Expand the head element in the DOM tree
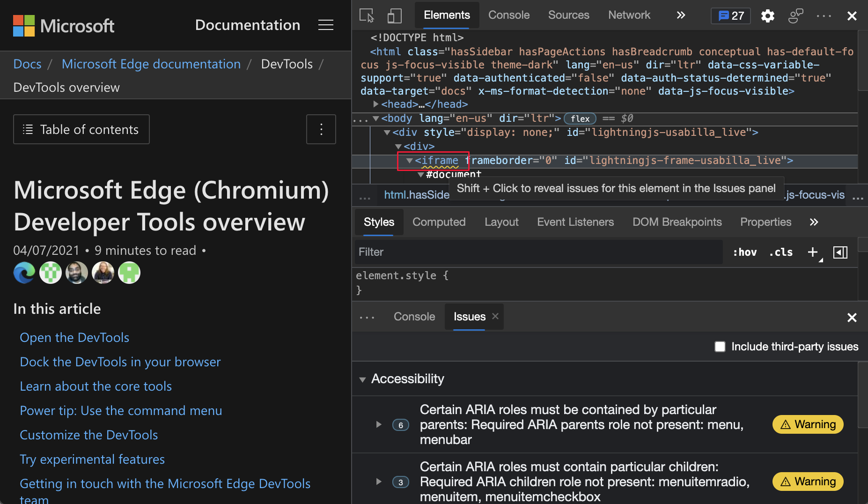Screen dimensions: 868x504 376,104
